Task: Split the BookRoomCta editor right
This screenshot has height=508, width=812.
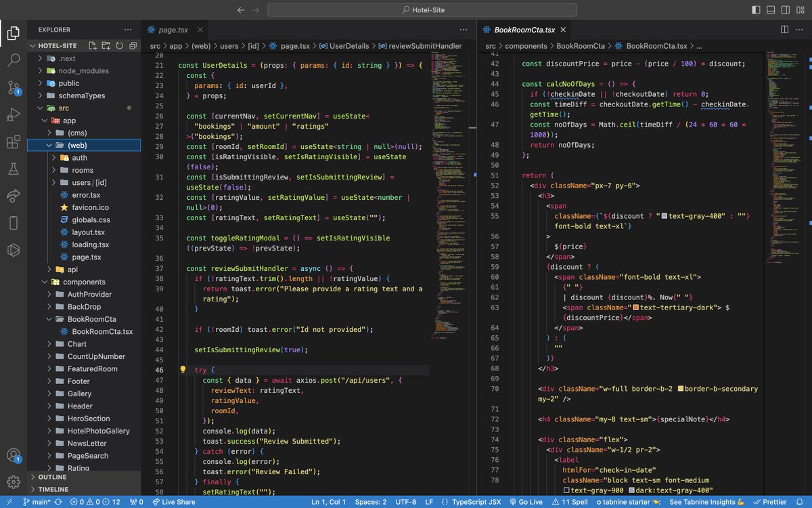Action: point(785,30)
